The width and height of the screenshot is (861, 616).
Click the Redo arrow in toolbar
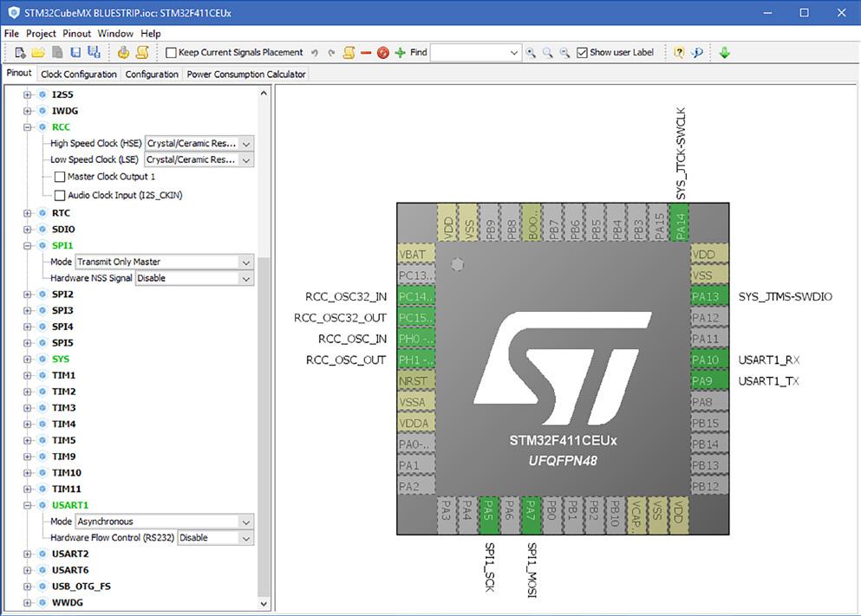331,53
